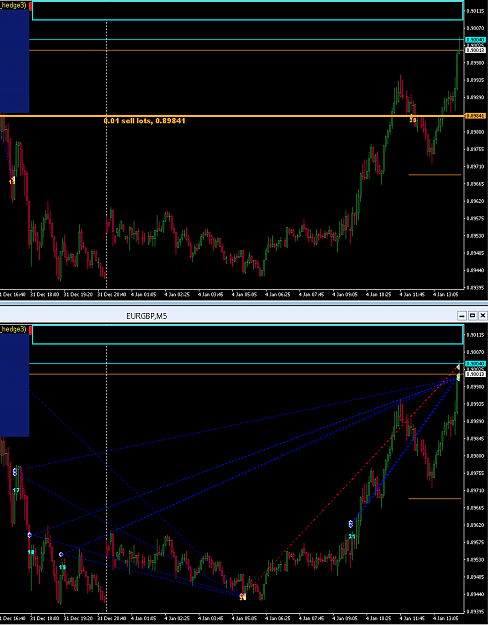Close the EURGBP,M5 chart window

pos(483,316)
